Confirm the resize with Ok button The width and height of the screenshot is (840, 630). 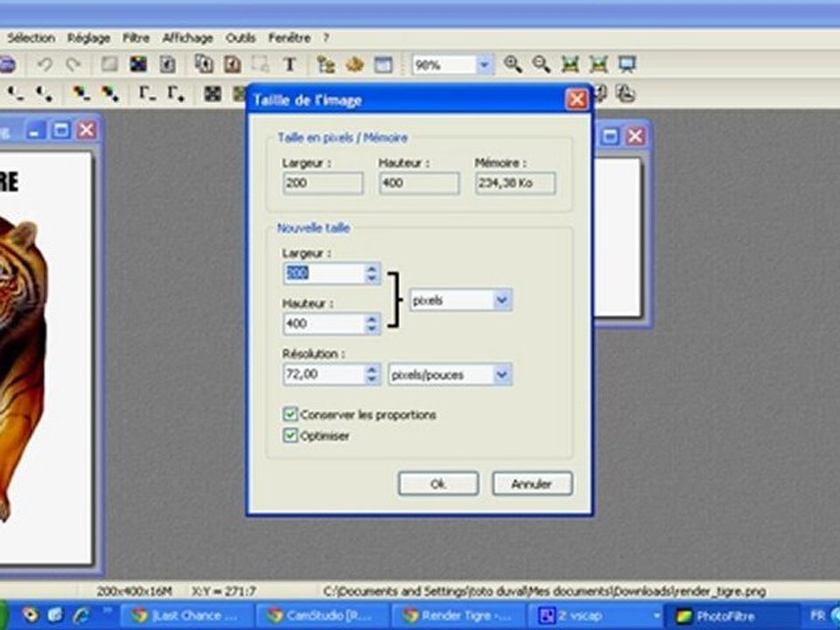(438, 484)
